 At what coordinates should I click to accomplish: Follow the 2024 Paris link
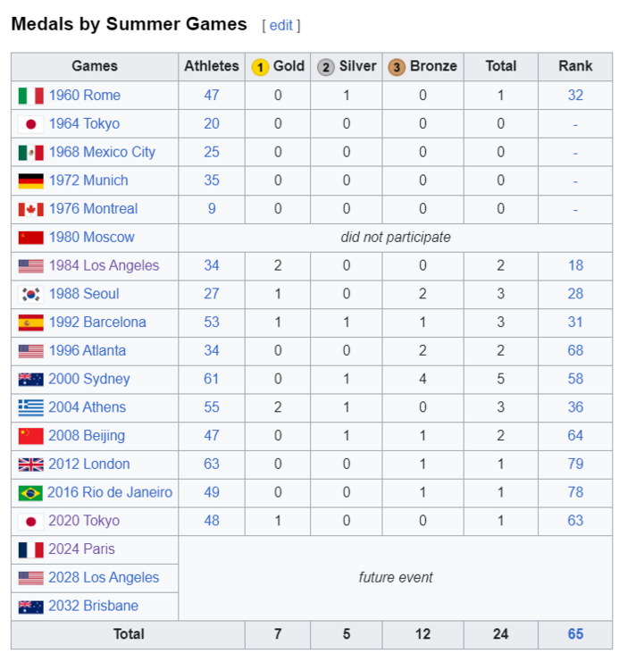pyautogui.click(x=81, y=549)
